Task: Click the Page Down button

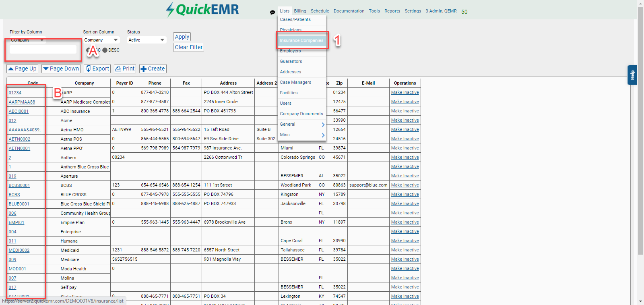Action: tap(61, 69)
